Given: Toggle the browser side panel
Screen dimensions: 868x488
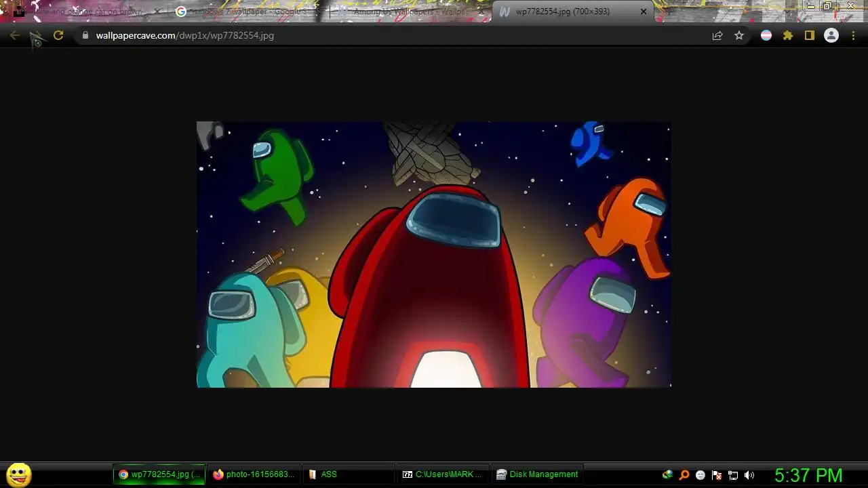Looking at the screenshot, I should [x=810, y=35].
